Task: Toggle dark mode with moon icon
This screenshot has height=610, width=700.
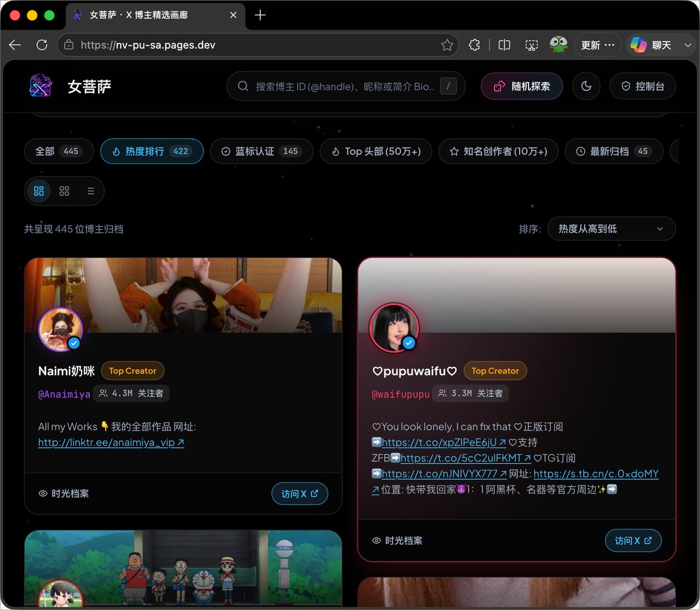Action: 586,86
